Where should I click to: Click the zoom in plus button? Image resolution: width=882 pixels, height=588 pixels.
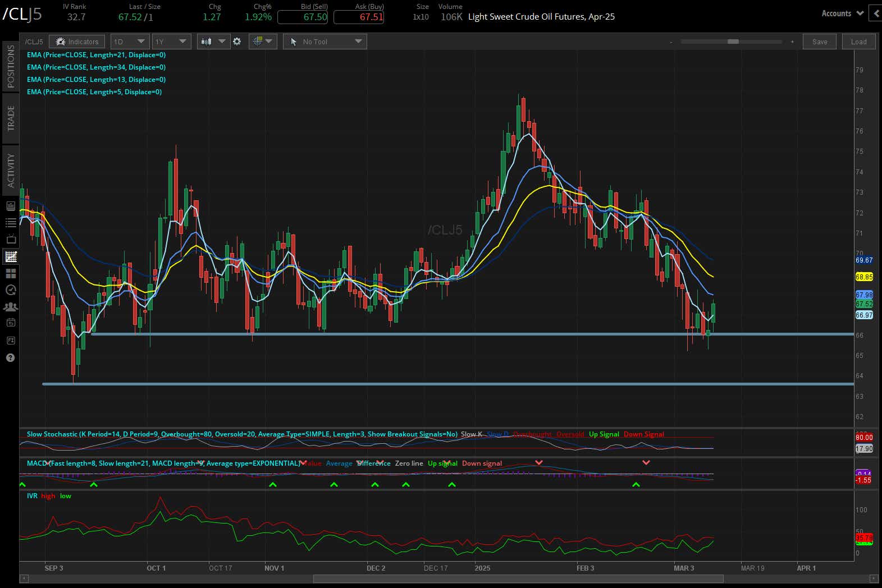pos(792,42)
